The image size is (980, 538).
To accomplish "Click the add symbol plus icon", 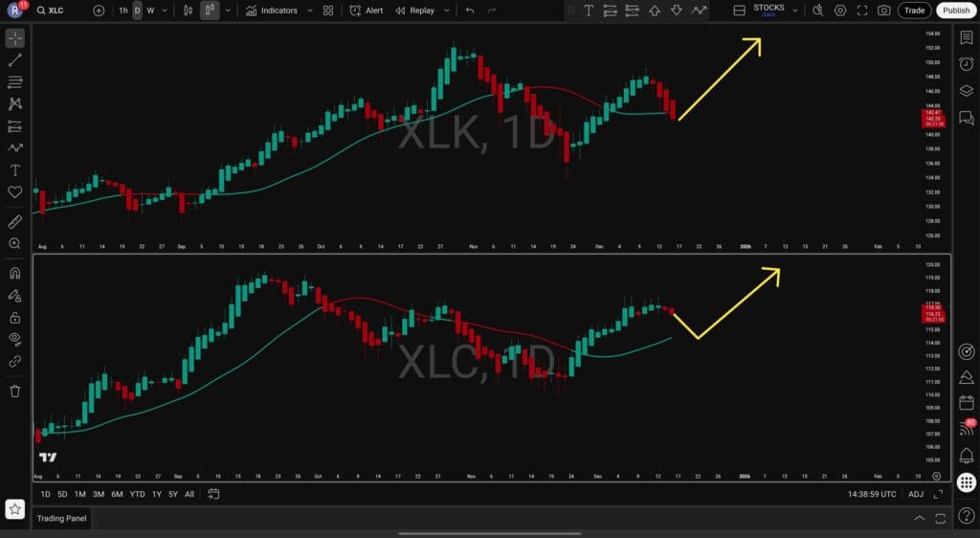I will [99, 11].
